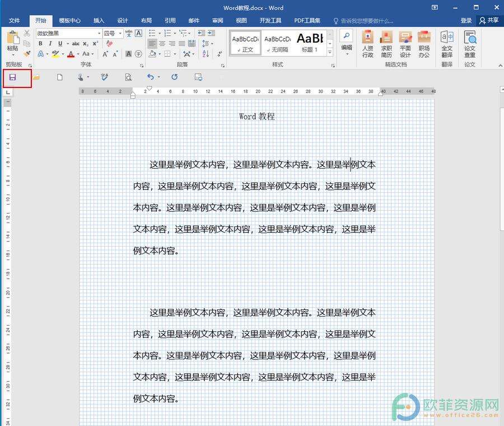Toggle bold formatting
This screenshot has height=426, width=504.
(x=40, y=43)
